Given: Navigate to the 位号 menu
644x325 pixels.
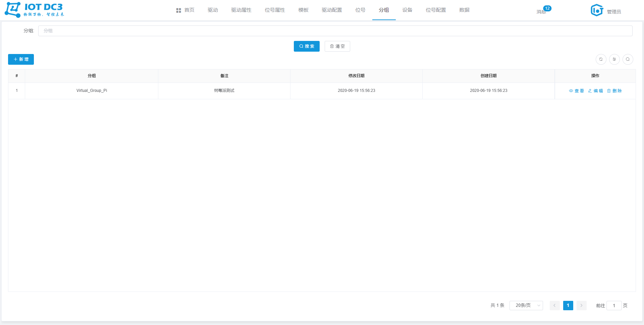Looking at the screenshot, I should (x=360, y=10).
